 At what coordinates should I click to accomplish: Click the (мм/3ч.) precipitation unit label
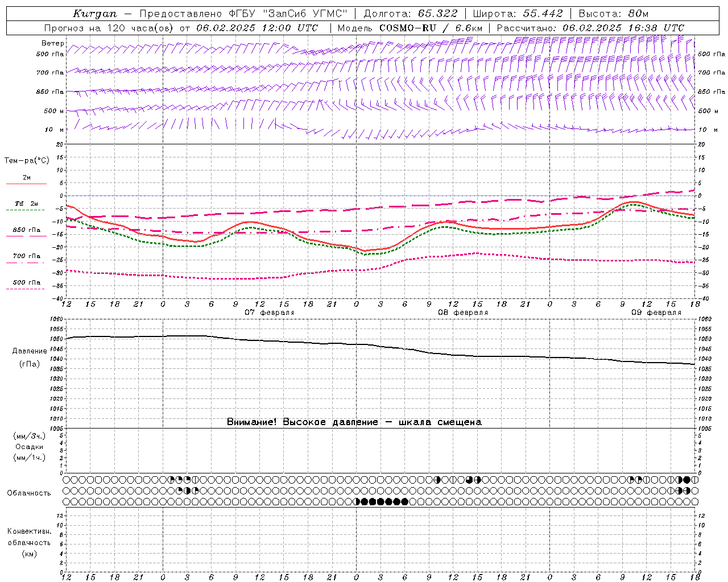coord(30,436)
